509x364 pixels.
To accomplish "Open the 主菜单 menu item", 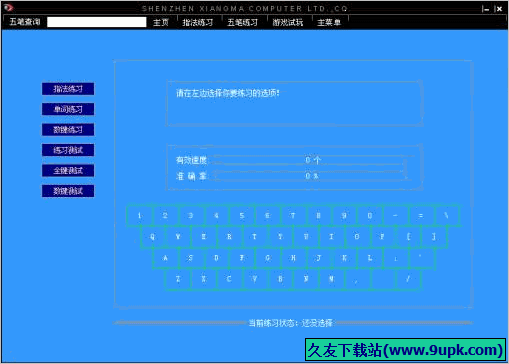I will coord(329,23).
